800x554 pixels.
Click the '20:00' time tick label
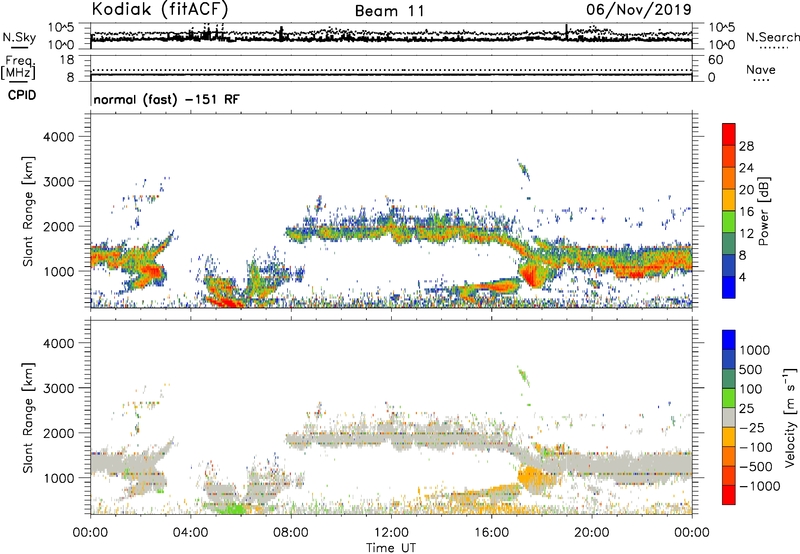591,533
